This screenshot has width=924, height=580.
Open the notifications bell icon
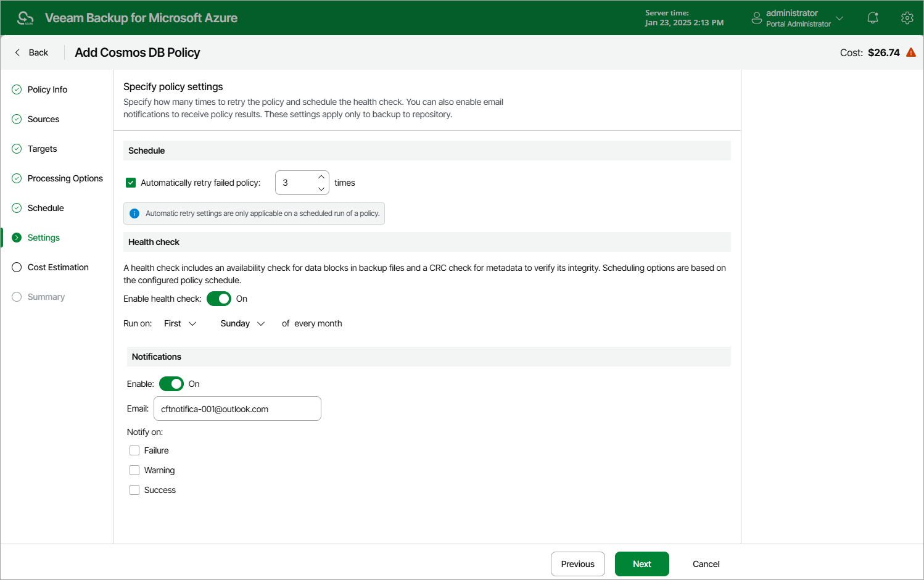[x=873, y=18]
